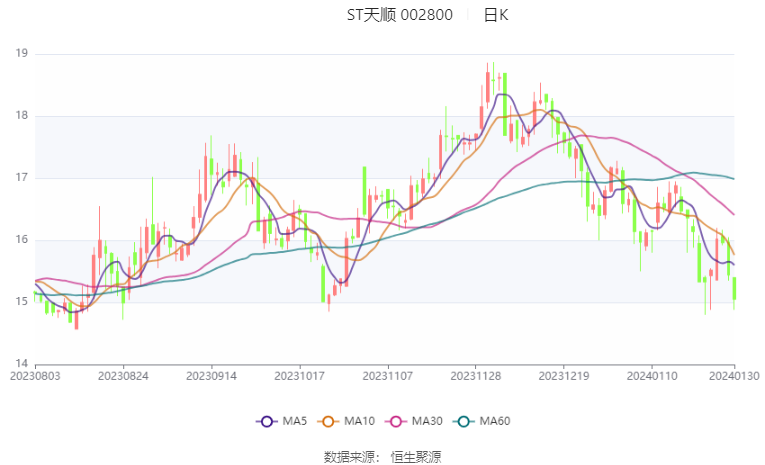Viewport: 765px width, 465px height.
Task: Click the 日K label in title
Action: click(x=496, y=15)
